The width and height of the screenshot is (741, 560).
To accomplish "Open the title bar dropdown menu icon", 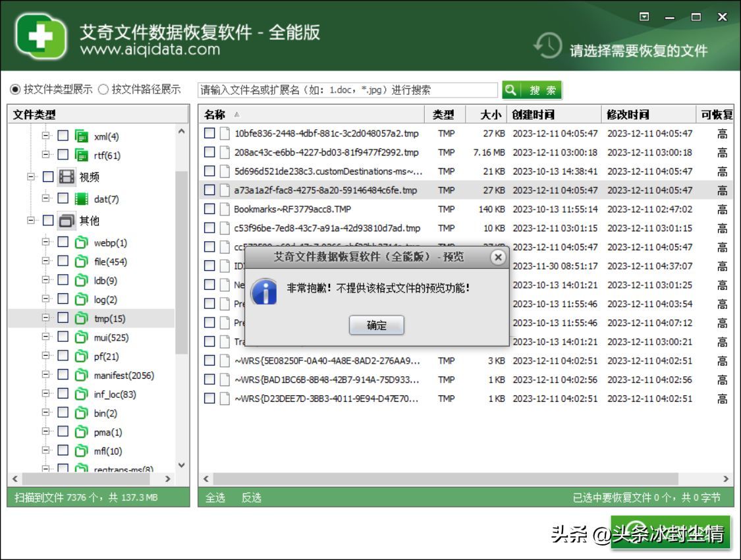I will 644,16.
